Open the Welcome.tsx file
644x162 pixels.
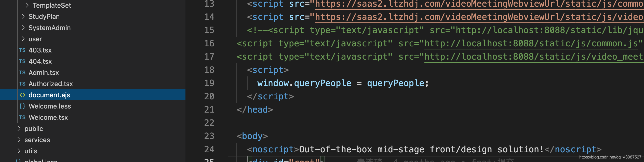click(48, 117)
